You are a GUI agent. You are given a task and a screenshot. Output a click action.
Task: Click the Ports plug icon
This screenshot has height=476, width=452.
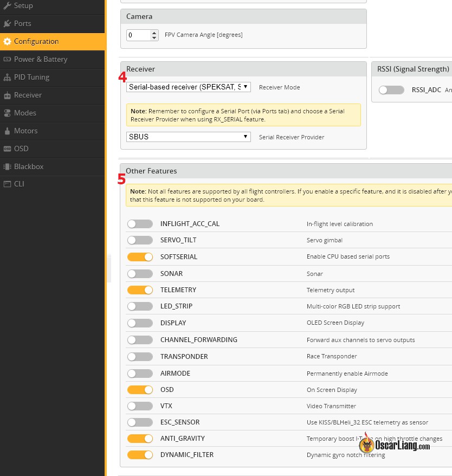7,23
